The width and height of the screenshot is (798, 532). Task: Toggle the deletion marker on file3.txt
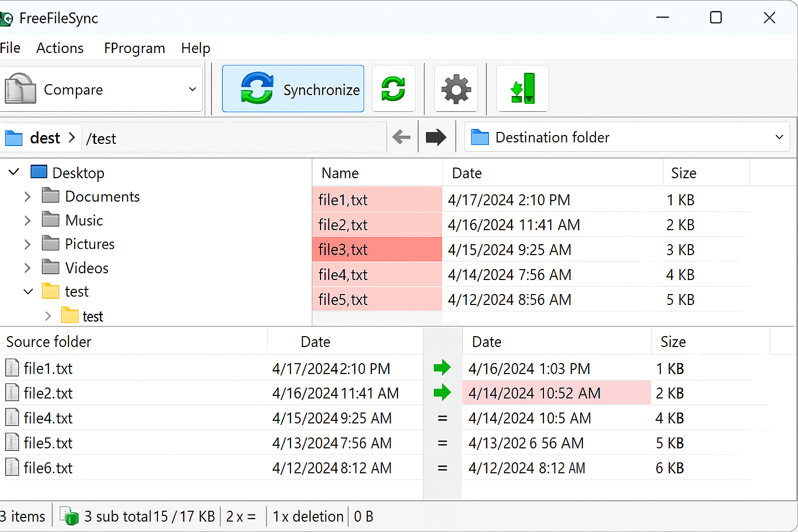(x=377, y=249)
